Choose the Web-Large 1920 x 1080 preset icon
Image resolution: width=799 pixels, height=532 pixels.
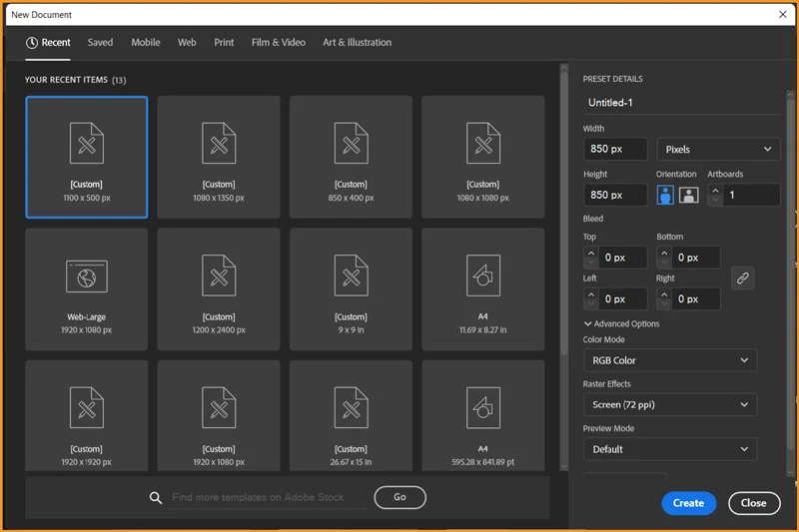(x=87, y=276)
